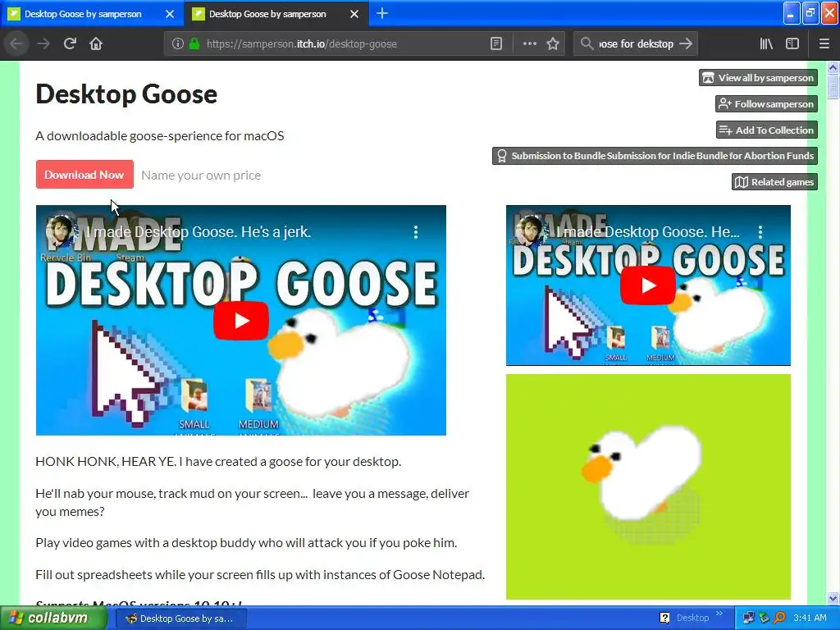This screenshot has width=840, height=630.
Task: Open the browser home page
Action: [96, 44]
